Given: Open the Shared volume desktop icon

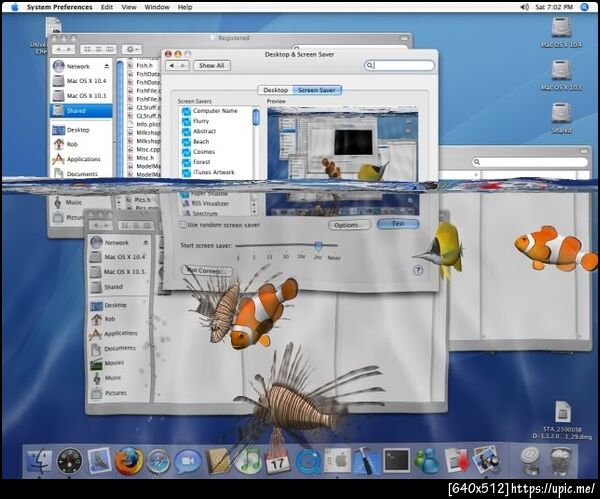Looking at the screenshot, I should pos(561,118).
